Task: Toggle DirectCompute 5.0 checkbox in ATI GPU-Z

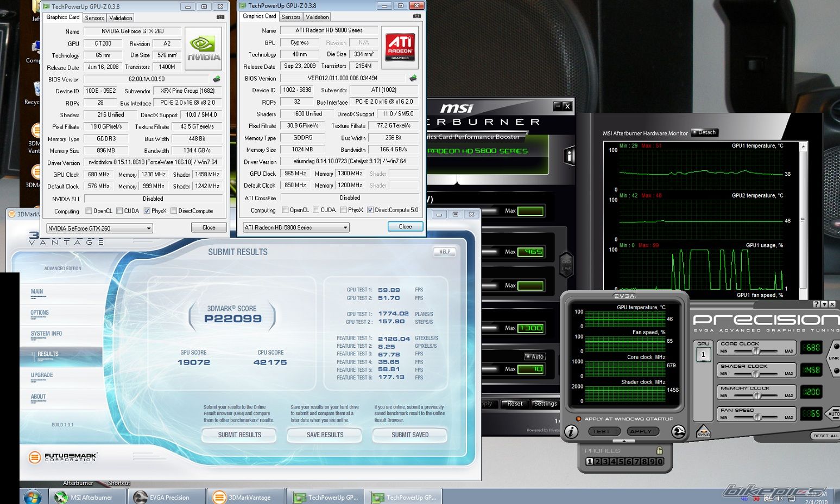Action: (x=370, y=210)
